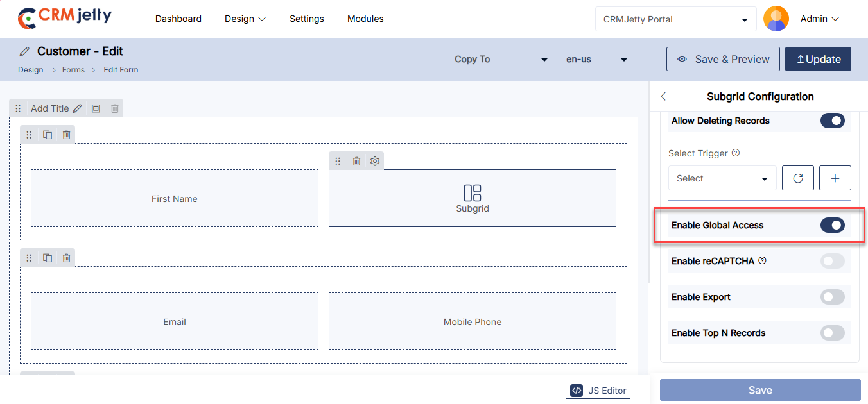Click the Admin user avatar

click(x=776, y=19)
